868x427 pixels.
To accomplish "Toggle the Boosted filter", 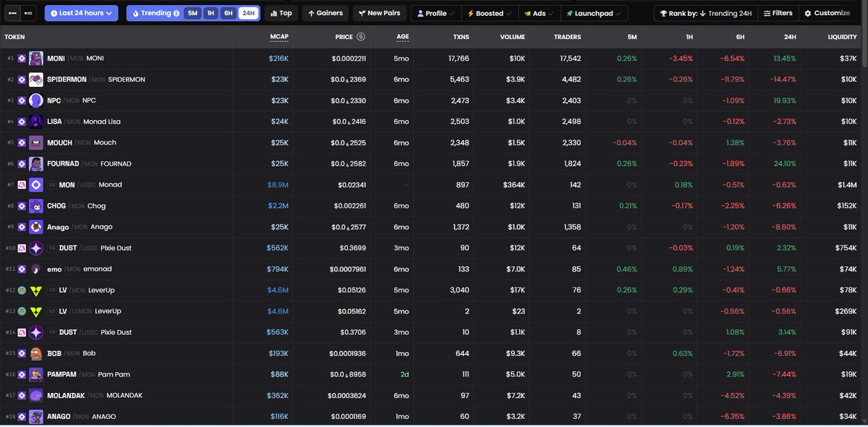I will 490,13.
